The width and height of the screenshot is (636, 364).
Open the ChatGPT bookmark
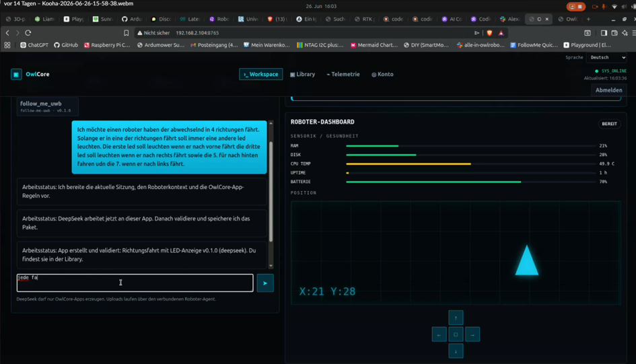click(34, 45)
